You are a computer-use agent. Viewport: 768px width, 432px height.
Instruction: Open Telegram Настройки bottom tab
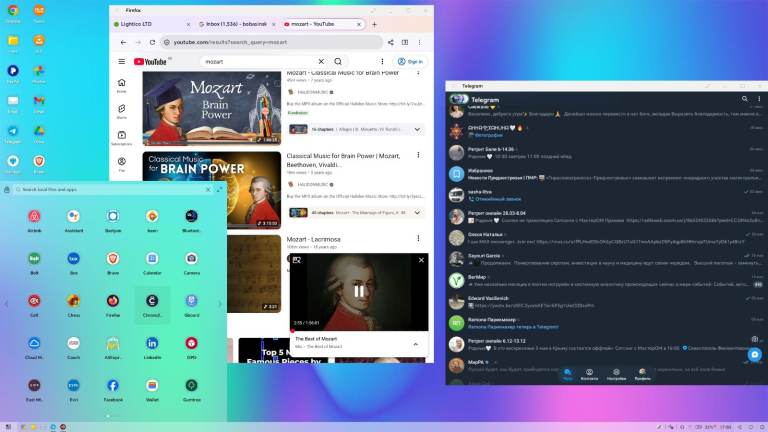point(616,375)
